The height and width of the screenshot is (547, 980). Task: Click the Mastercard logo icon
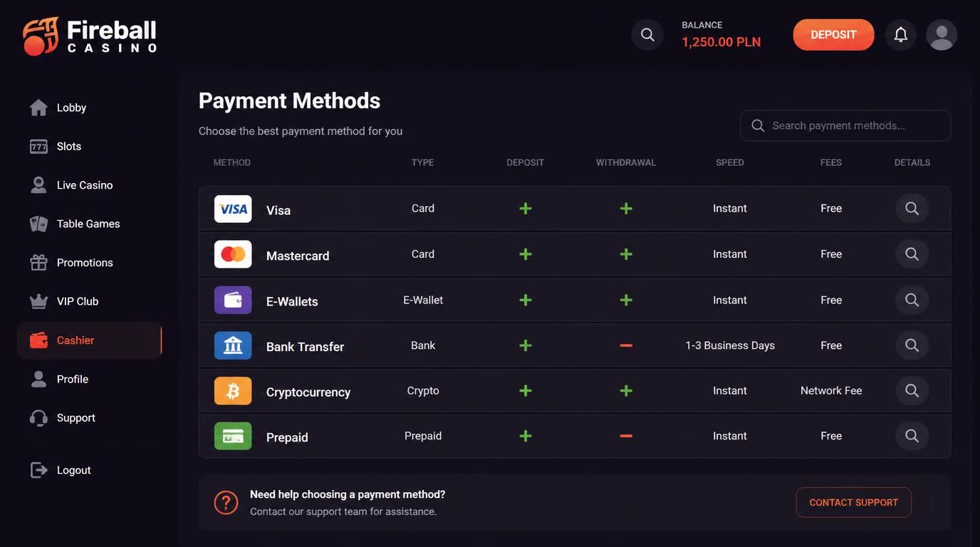coord(233,254)
